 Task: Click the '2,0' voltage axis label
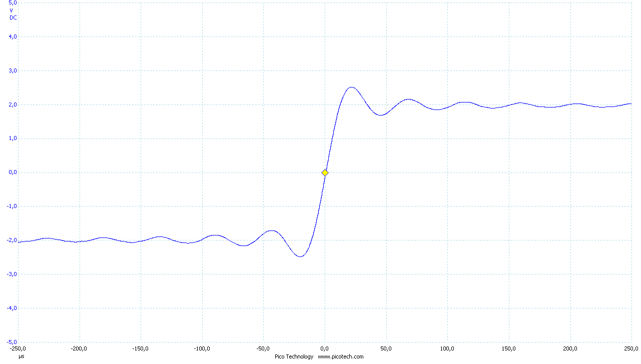13,104
